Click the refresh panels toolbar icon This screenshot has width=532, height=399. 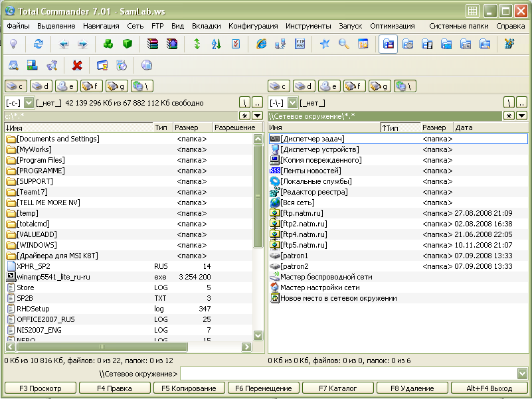click(39, 44)
